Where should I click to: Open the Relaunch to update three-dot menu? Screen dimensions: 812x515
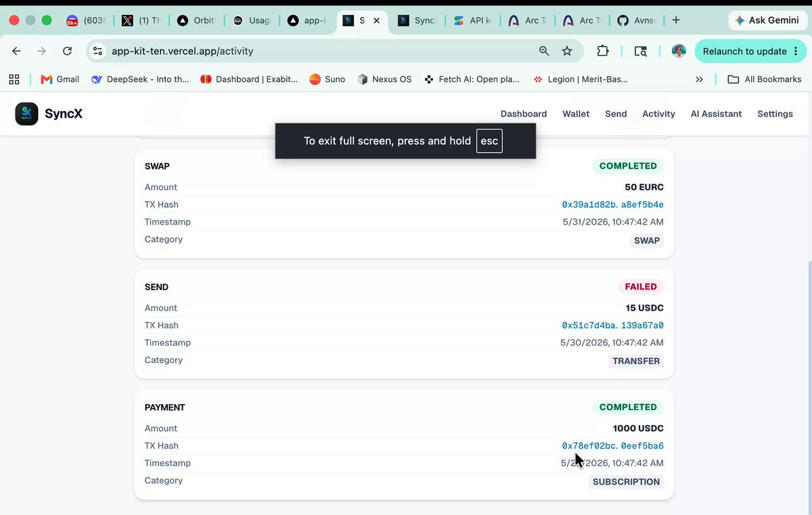(x=797, y=51)
